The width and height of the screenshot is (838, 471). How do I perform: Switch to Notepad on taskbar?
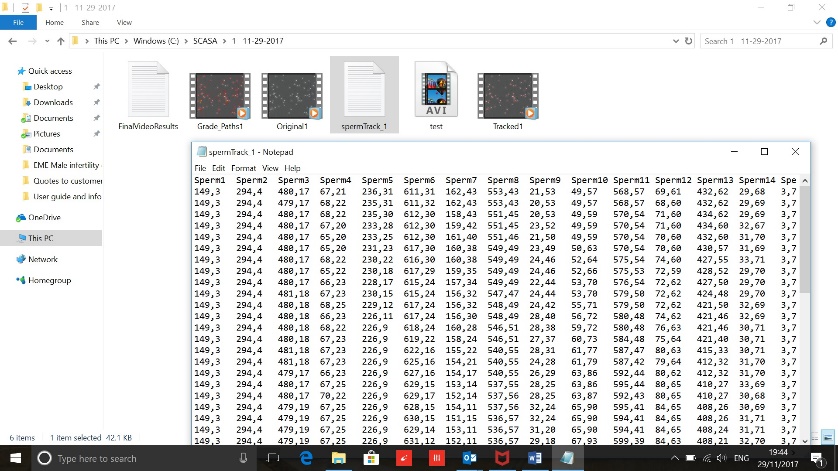tap(567, 458)
